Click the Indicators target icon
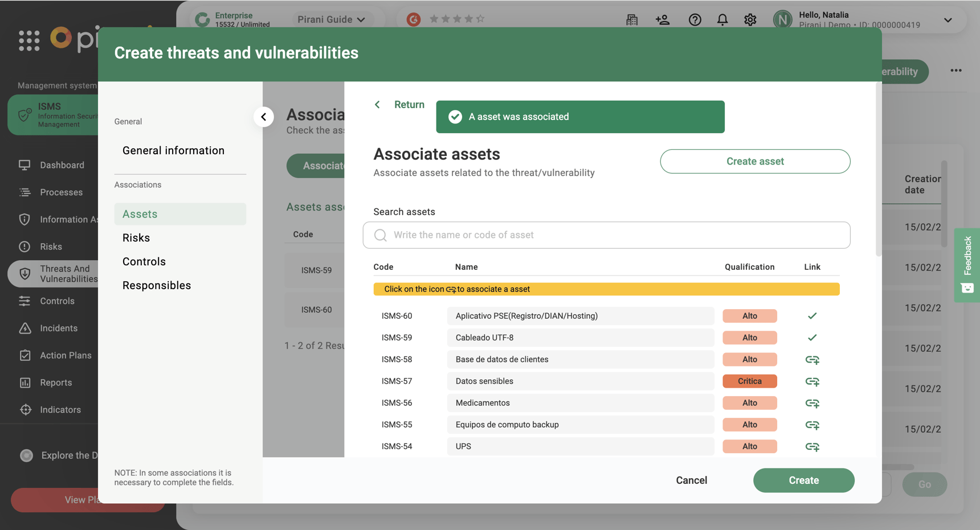 pyautogui.click(x=26, y=409)
